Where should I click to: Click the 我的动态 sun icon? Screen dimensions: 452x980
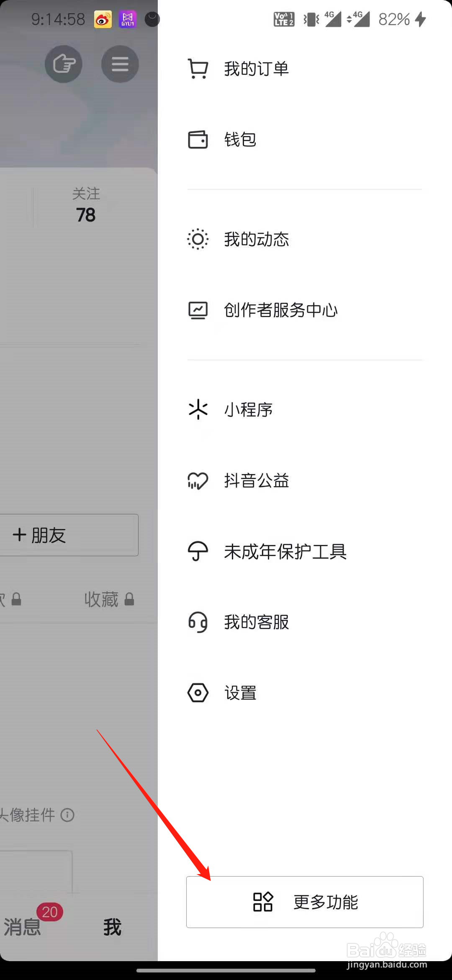pos(198,239)
